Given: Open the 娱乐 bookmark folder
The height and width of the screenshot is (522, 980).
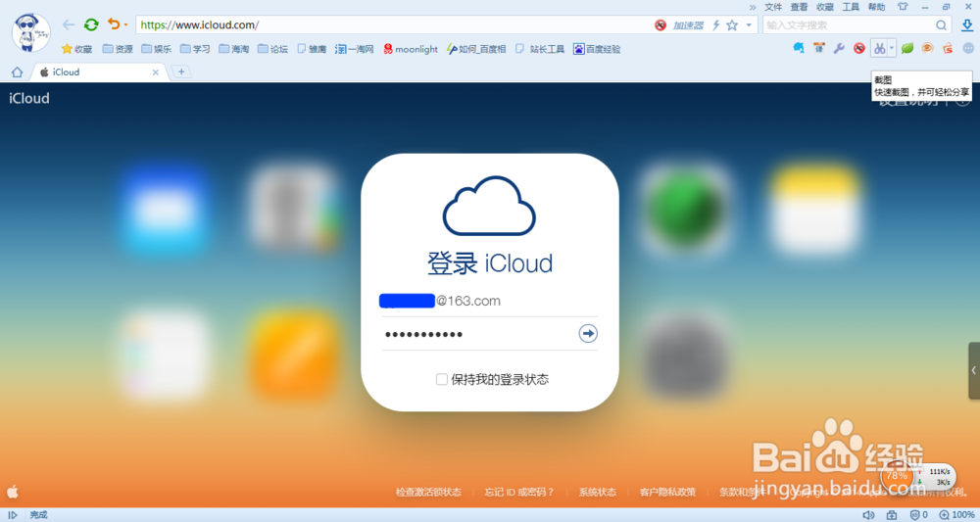Looking at the screenshot, I should tap(156, 49).
